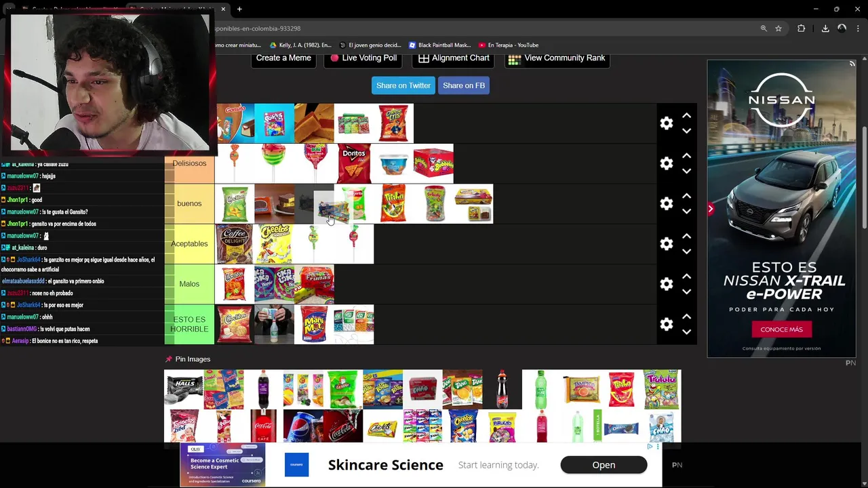Pick the Chiclets box from image pool
The width and height of the screenshot is (868, 488).
coord(382,426)
